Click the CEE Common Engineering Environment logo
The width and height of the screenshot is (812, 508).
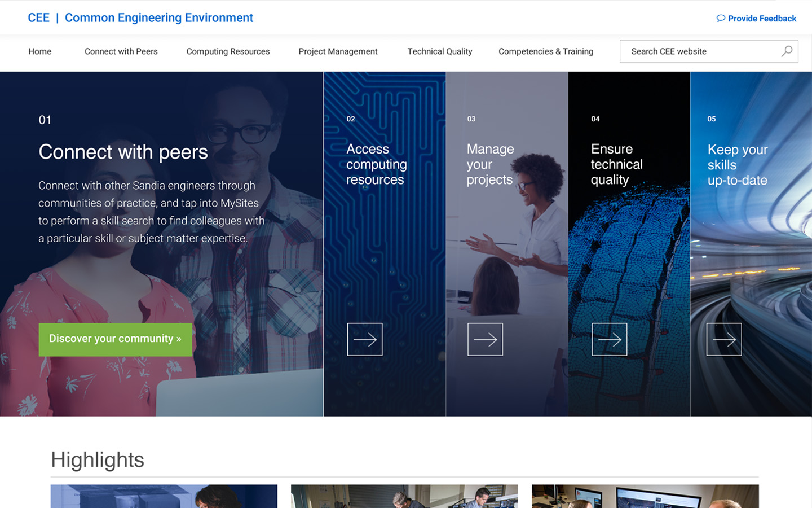tap(140, 17)
